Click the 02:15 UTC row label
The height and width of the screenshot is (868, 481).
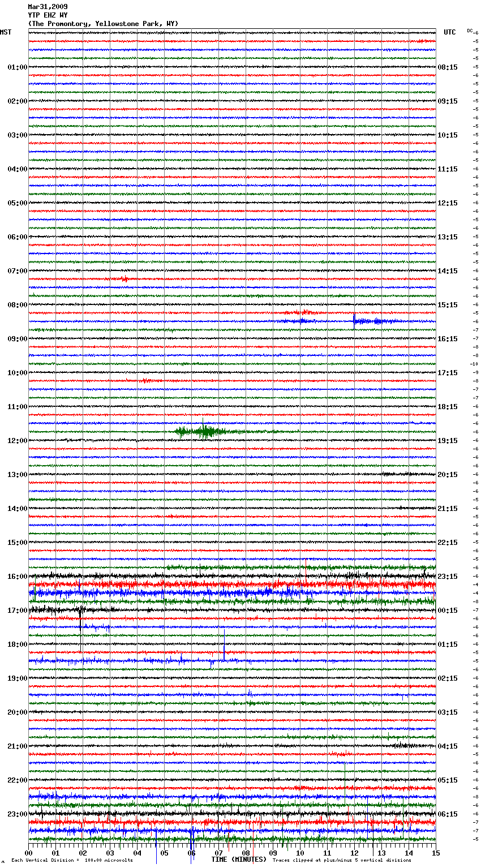[448, 678]
